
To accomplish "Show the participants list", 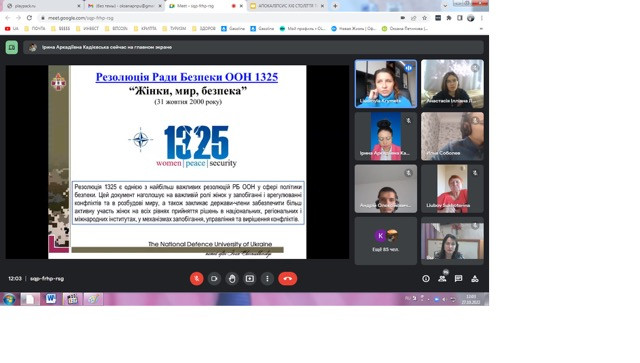I will [442, 278].
